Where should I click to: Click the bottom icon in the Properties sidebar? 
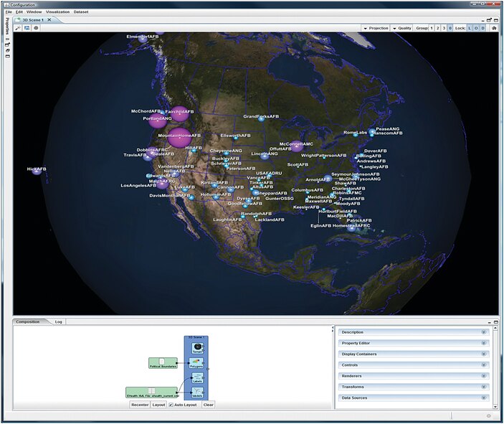pyautogui.click(x=8, y=56)
